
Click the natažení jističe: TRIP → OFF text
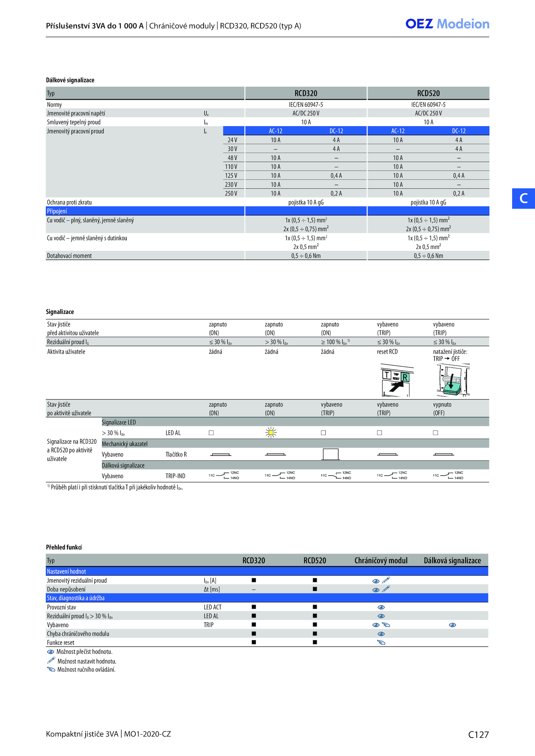click(450, 355)
